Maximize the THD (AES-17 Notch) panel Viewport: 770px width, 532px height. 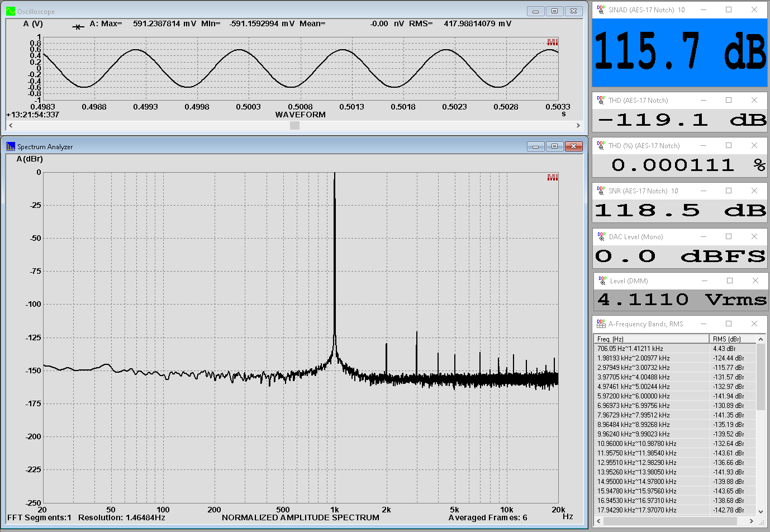(729, 100)
